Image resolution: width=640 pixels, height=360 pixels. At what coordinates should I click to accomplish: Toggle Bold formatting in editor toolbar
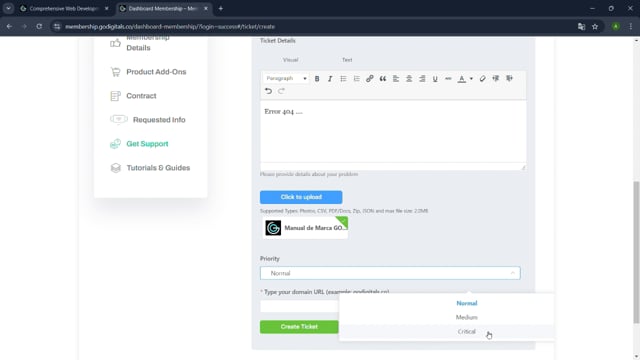tap(317, 78)
